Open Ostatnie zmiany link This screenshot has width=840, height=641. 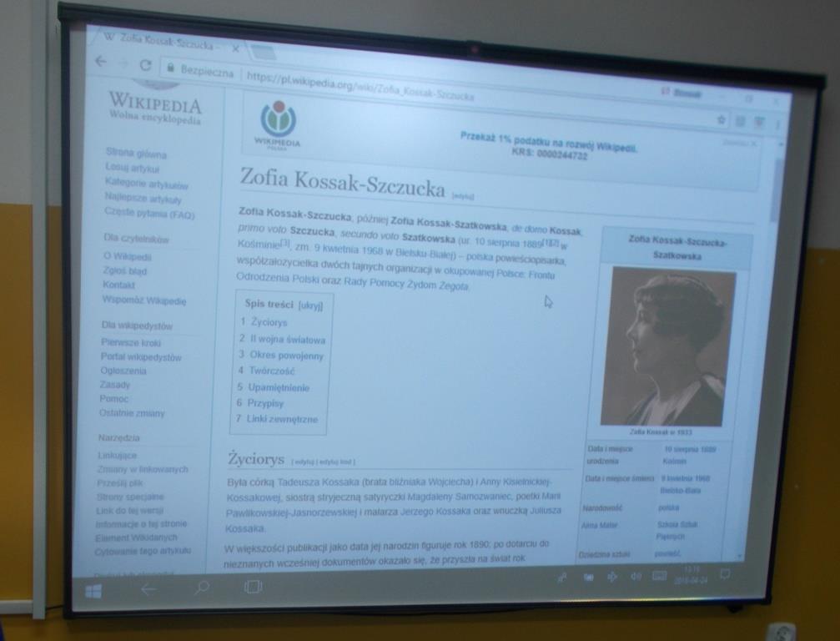tap(132, 412)
